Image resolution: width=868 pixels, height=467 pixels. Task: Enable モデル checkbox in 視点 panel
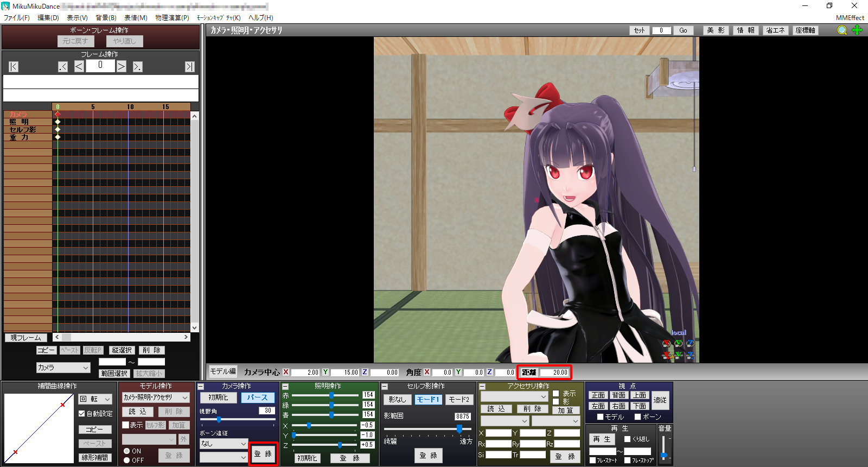pyautogui.click(x=600, y=417)
